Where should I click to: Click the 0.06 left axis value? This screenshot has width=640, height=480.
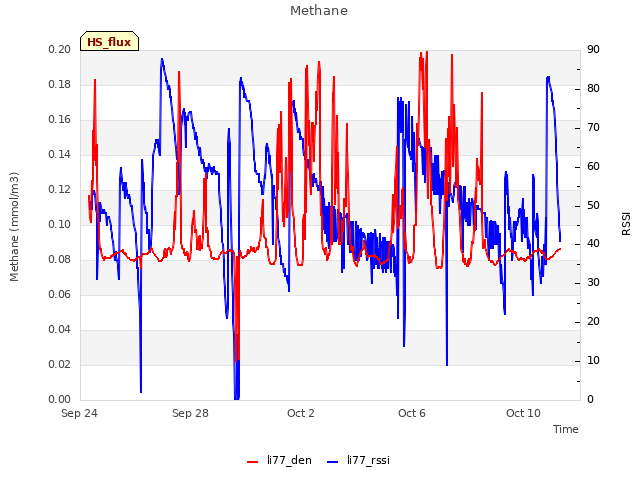(60, 295)
